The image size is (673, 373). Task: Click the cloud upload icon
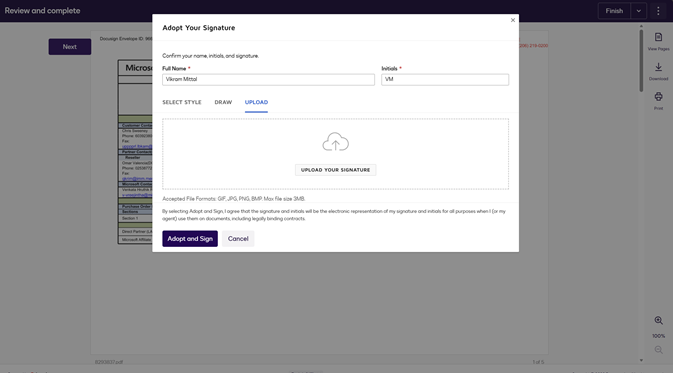point(336,142)
